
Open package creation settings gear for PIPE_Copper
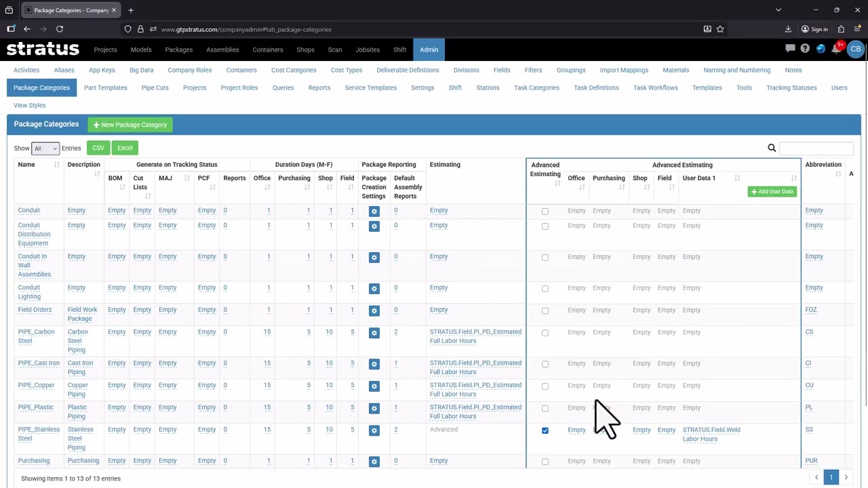click(374, 386)
